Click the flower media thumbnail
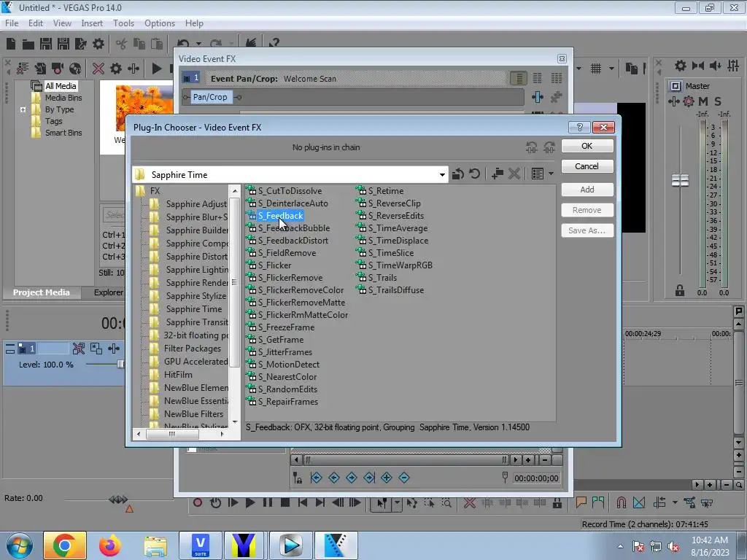The width and height of the screenshot is (747, 560). [x=144, y=109]
